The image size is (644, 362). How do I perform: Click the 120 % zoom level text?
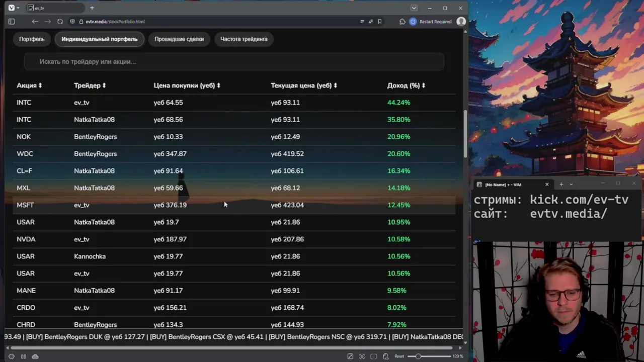(x=458, y=356)
